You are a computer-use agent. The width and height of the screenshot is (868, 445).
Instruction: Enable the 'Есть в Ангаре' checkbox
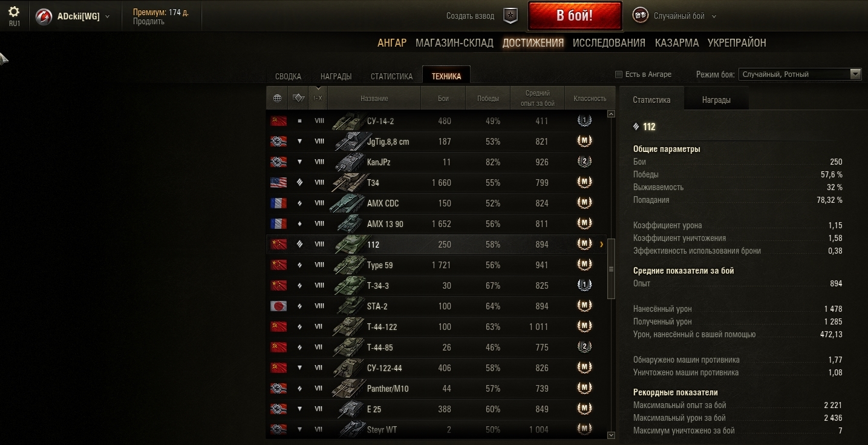[x=619, y=74]
